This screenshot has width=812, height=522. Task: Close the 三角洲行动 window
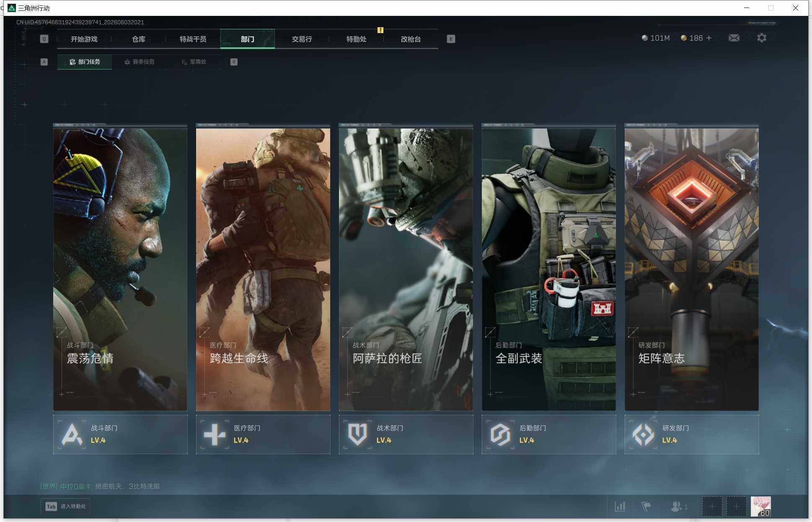796,8
